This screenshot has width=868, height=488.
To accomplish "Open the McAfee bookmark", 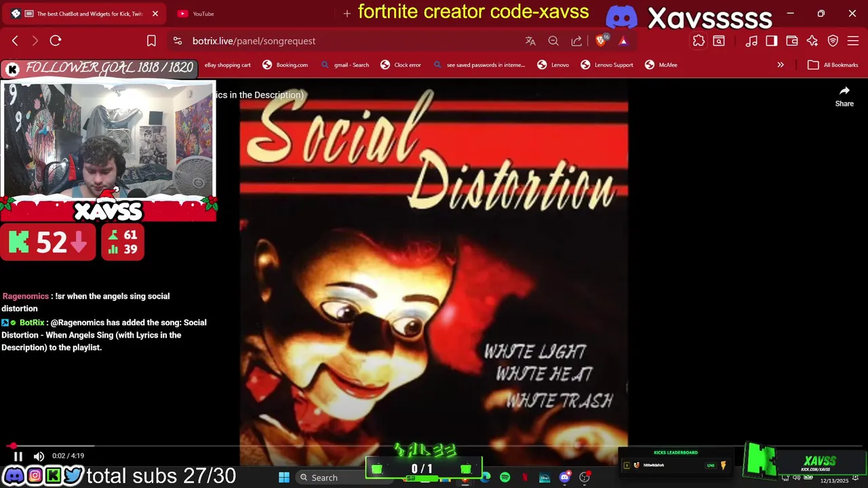I will (661, 65).
